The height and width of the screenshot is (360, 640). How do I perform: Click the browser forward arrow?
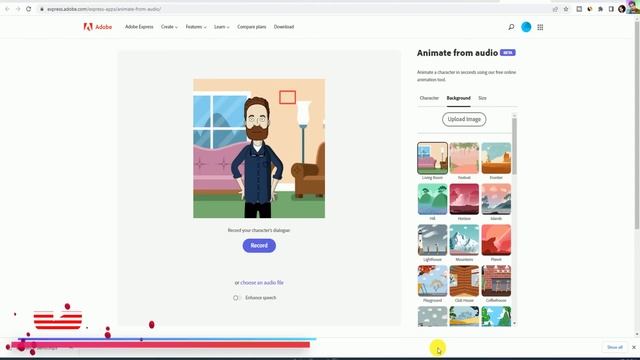18,9
